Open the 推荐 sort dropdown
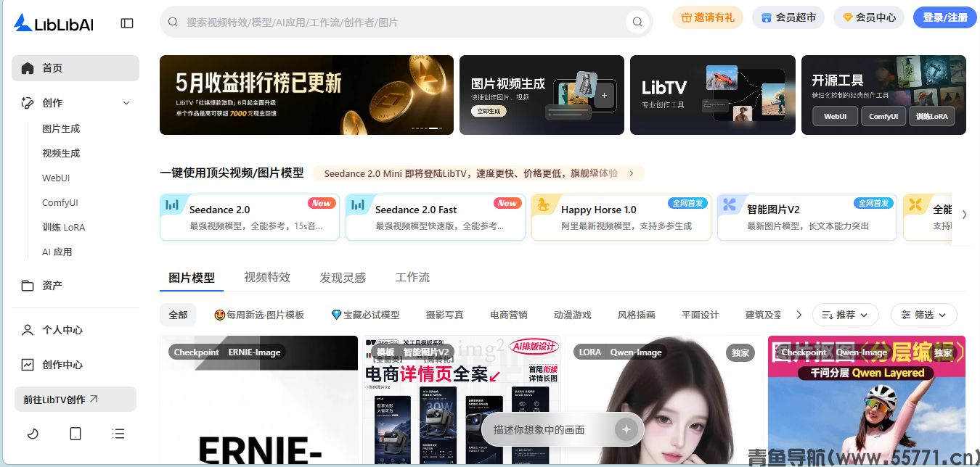This screenshot has width=980, height=467. point(846,315)
